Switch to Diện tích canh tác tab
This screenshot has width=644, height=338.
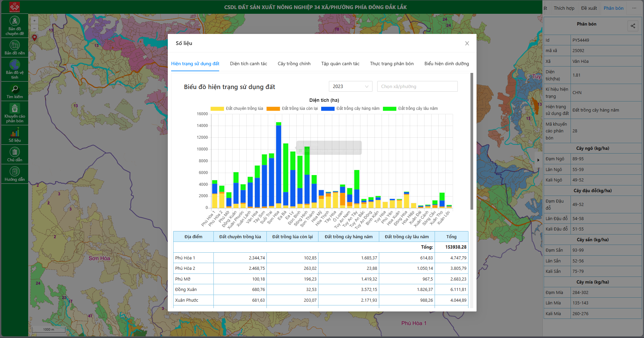click(x=248, y=64)
